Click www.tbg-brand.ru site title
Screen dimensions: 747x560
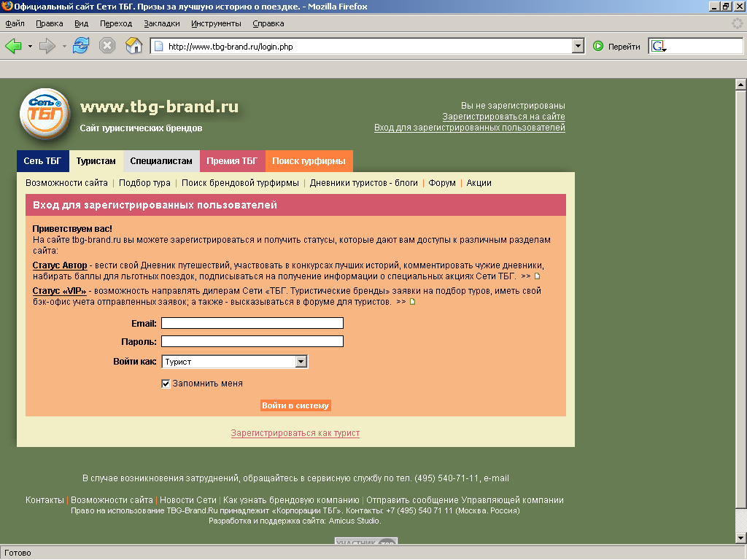159,106
